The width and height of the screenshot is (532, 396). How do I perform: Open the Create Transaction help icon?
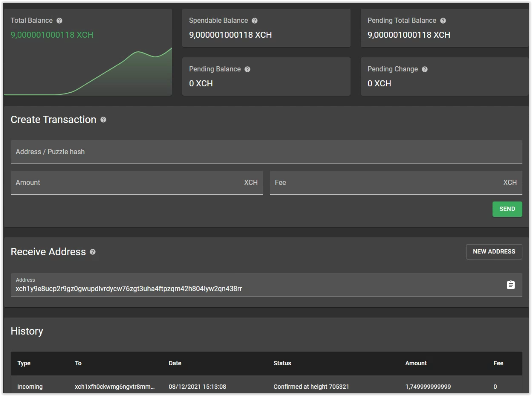point(103,120)
